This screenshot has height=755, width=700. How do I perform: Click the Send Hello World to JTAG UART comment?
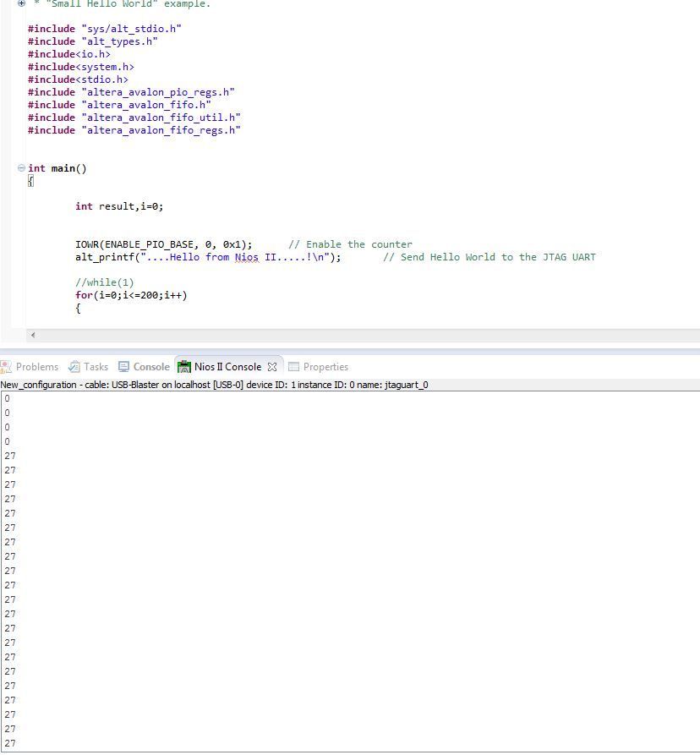point(489,257)
